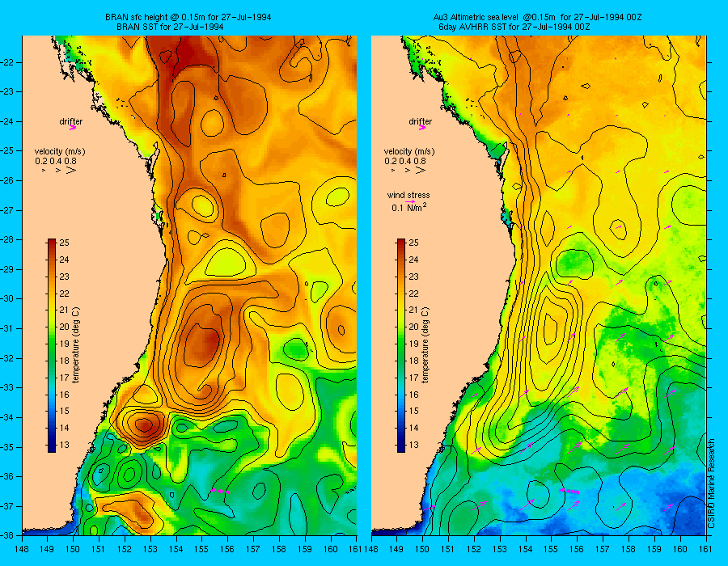Click longitude label '157' under AVHRR panel
The height and width of the screenshot is (566, 728).
(603, 549)
